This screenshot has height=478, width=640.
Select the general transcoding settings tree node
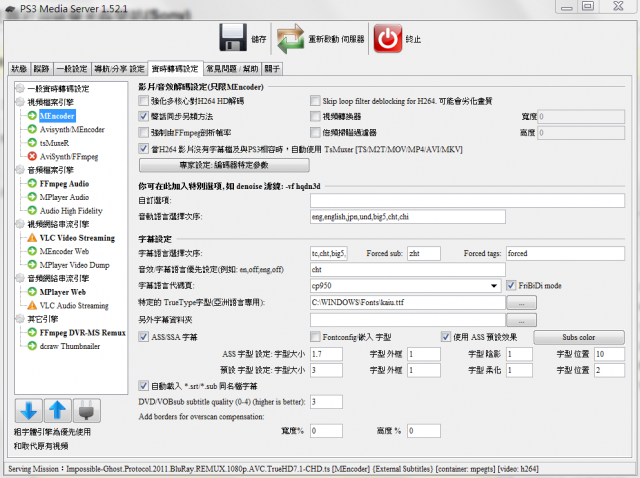(x=58, y=89)
